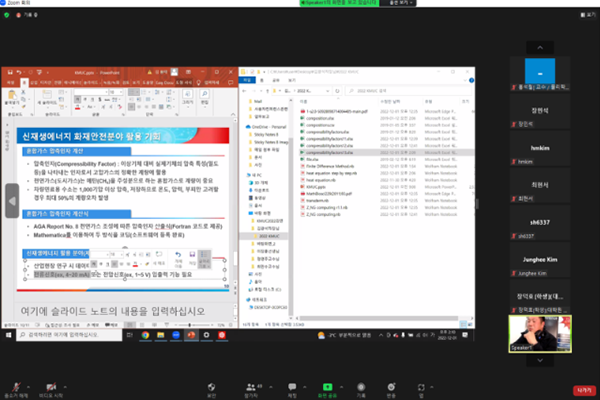Expand share screen options arrow
The height and width of the screenshot is (400, 600).
click(341, 387)
